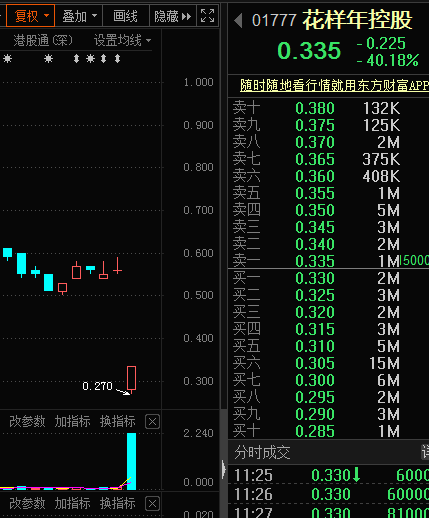Click 加指标 in the lower indicator panel
The image size is (429, 518).
click(x=72, y=503)
